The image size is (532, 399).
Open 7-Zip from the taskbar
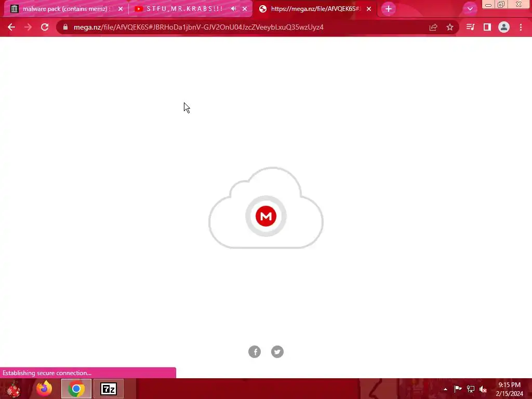click(x=109, y=389)
